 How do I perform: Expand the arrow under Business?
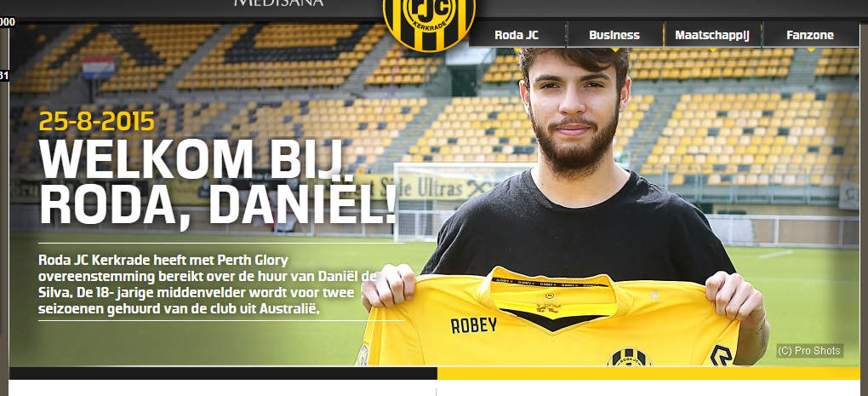pyautogui.click(x=615, y=50)
